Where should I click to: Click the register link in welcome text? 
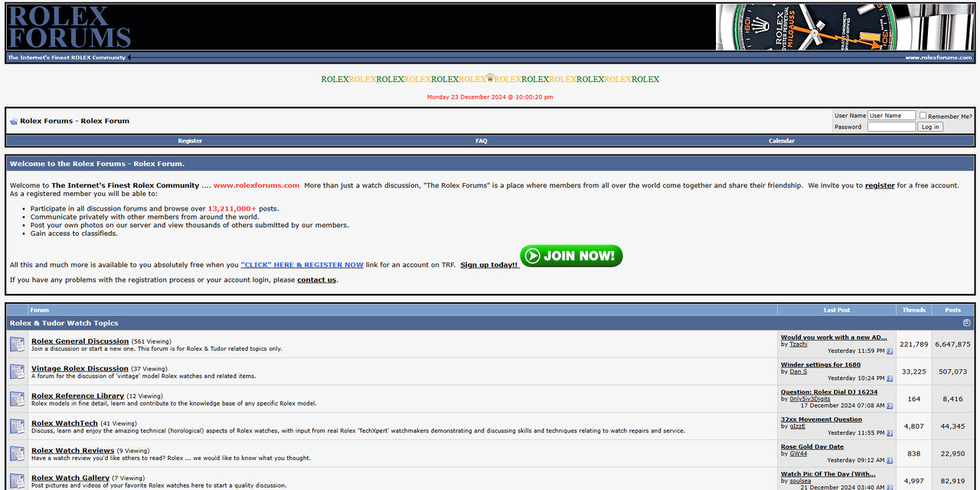point(880,185)
